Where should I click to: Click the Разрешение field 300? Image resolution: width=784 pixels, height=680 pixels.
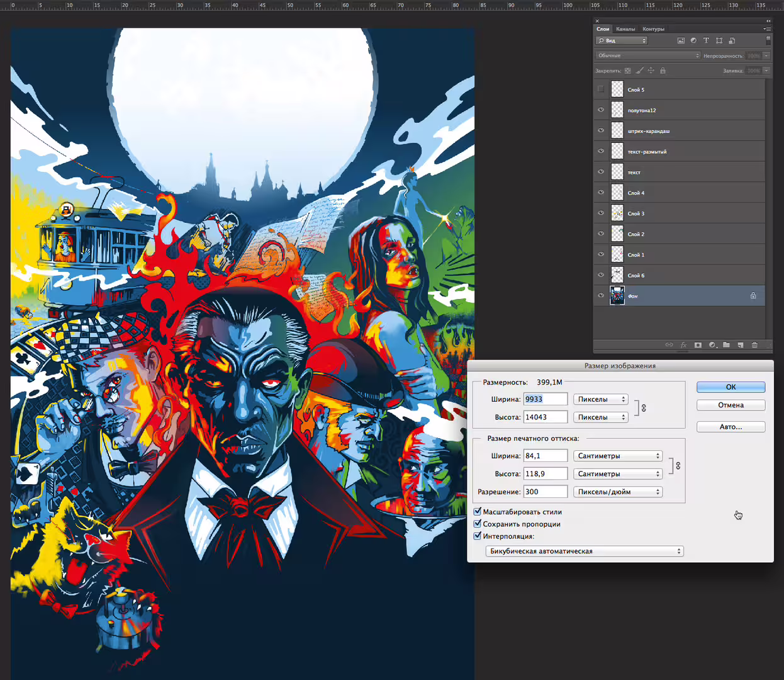546,492
